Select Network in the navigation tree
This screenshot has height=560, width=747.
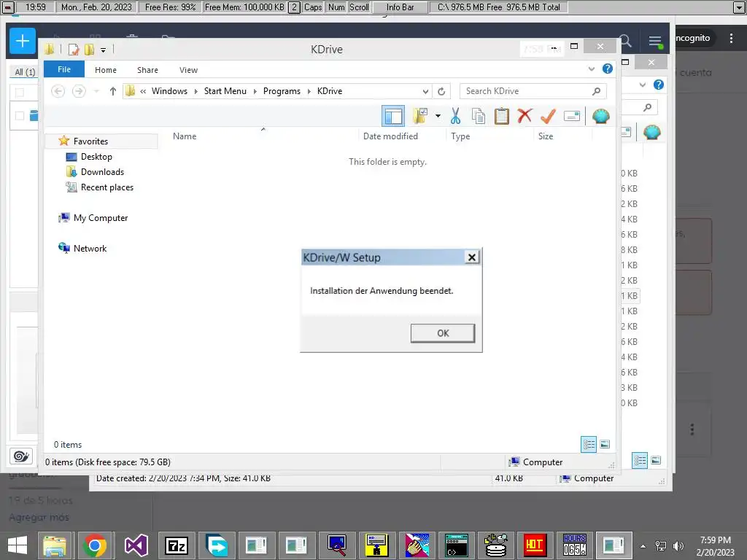[90, 248]
